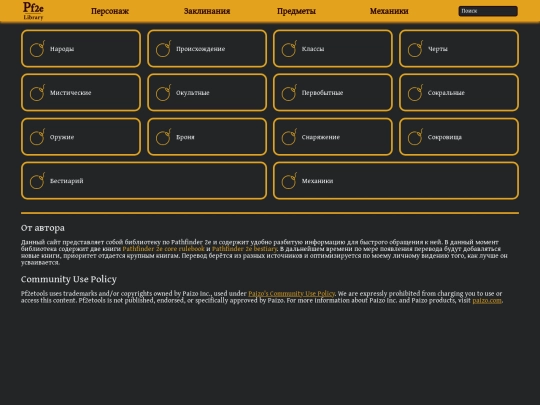Viewport: 540px width, 405px height.
Task: Follow the Pathfinder 2e core rulebook link
Action: tap(164, 249)
